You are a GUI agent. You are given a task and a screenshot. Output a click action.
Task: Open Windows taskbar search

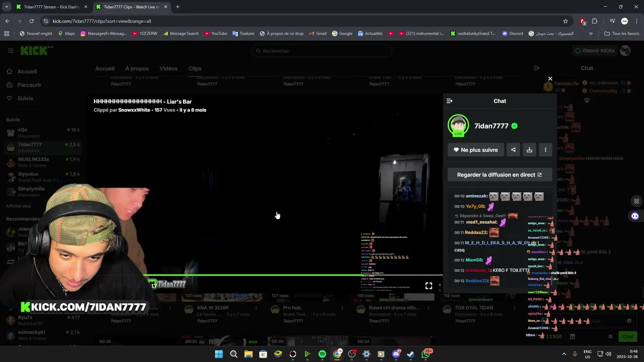click(x=233, y=354)
